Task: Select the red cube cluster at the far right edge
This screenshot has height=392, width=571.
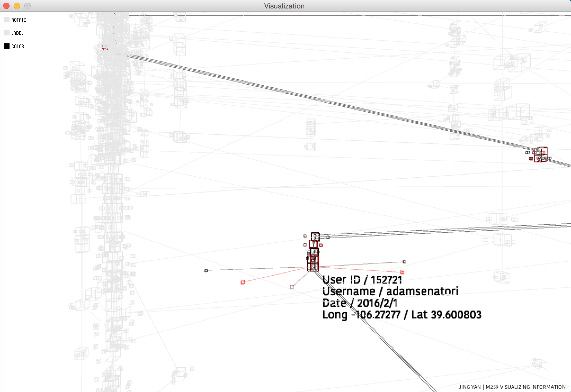Action: pyautogui.click(x=541, y=155)
